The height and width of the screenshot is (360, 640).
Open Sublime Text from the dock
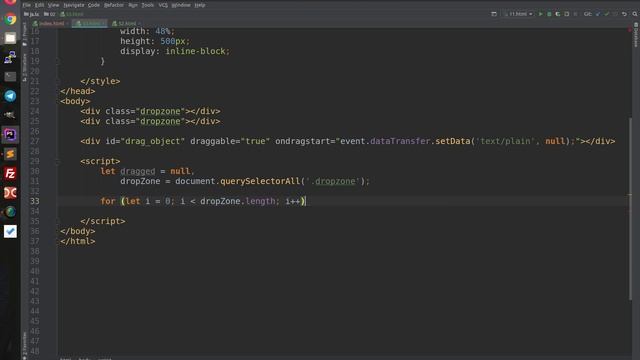tap(10, 154)
